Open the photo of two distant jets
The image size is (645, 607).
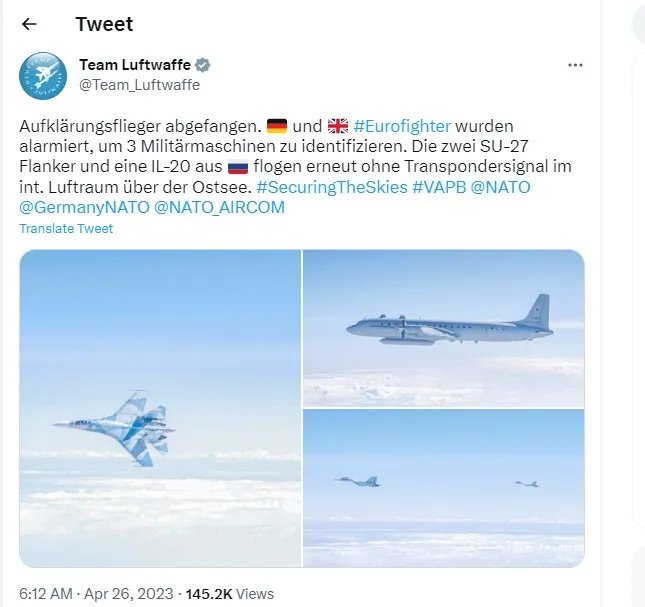tap(443, 488)
